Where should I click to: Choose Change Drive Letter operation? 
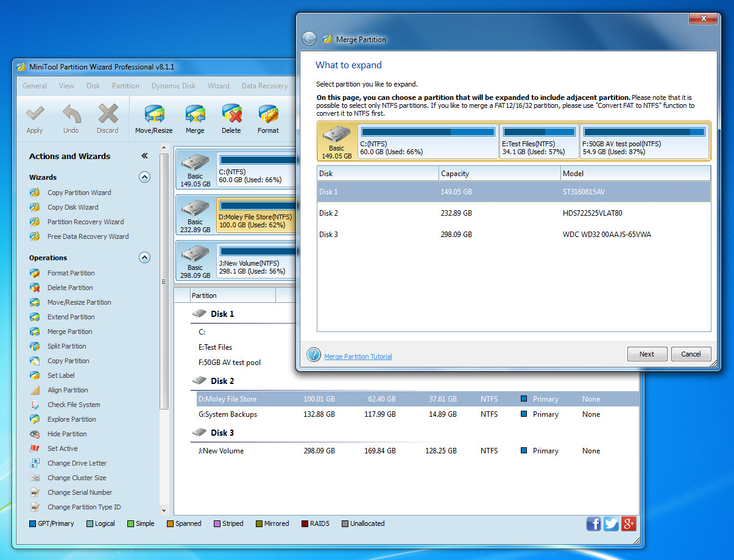point(77,463)
